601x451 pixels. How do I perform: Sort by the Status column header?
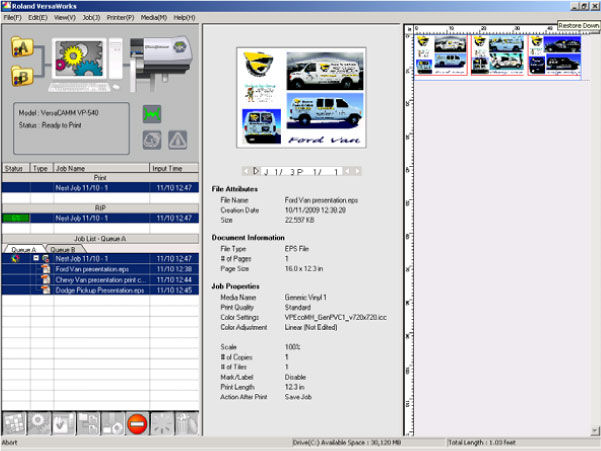tap(16, 168)
